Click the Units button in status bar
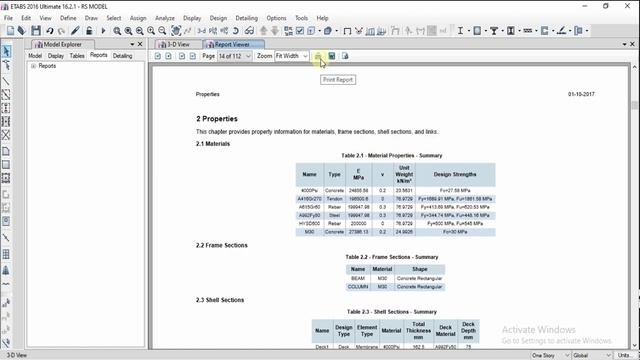The height and width of the screenshot is (360, 640). pos(623,356)
